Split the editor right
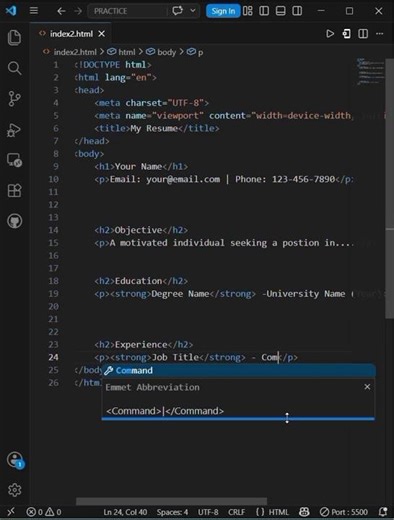 coord(363,34)
